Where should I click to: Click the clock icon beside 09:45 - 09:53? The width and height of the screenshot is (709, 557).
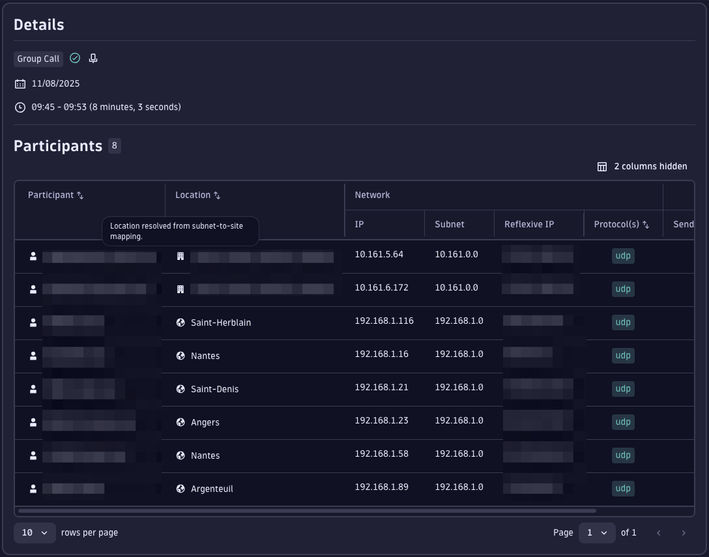point(20,107)
